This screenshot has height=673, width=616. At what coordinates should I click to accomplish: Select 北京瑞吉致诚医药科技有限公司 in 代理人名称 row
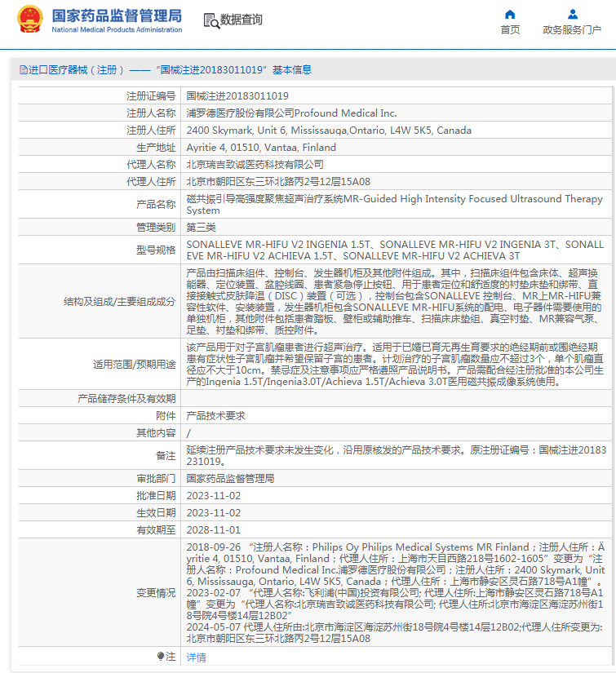255,165
